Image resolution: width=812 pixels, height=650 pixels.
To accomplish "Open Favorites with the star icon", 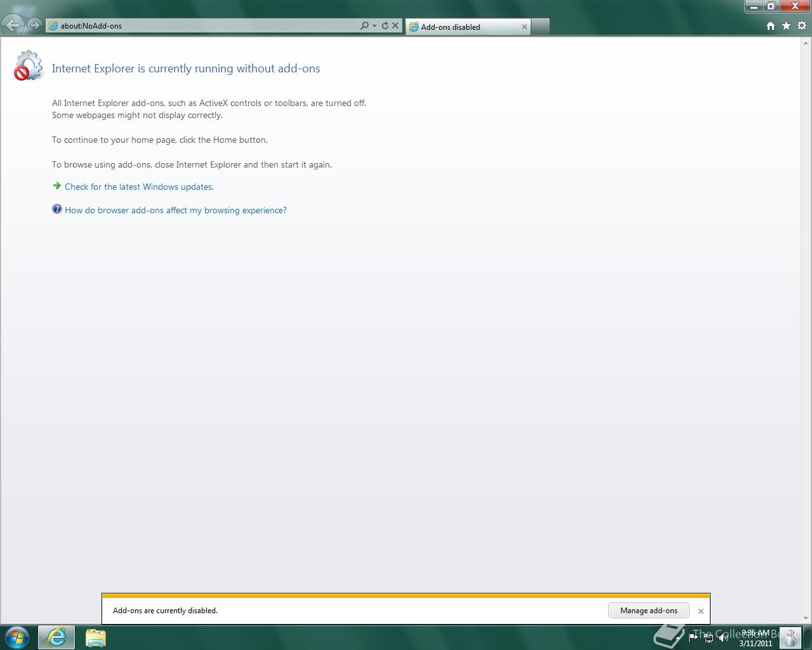I will pos(786,26).
